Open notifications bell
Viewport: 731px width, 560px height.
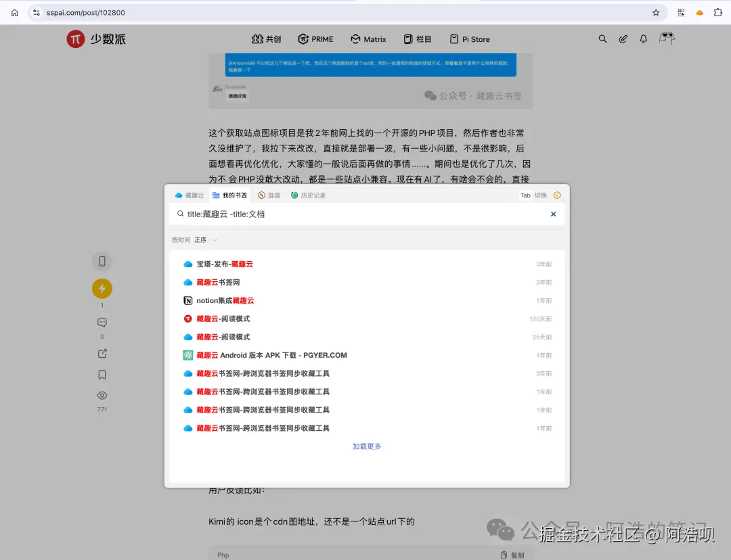coord(644,39)
